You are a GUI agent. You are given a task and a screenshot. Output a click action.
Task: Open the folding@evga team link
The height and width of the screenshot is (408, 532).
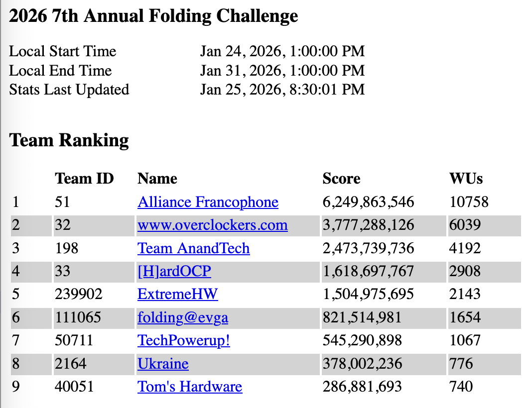pyautogui.click(x=183, y=317)
